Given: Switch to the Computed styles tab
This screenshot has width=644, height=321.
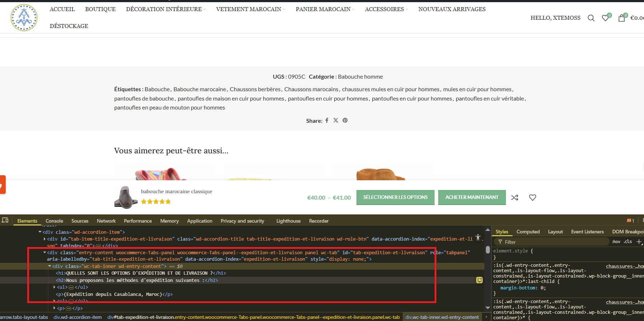Looking at the screenshot, I should 528,232.
